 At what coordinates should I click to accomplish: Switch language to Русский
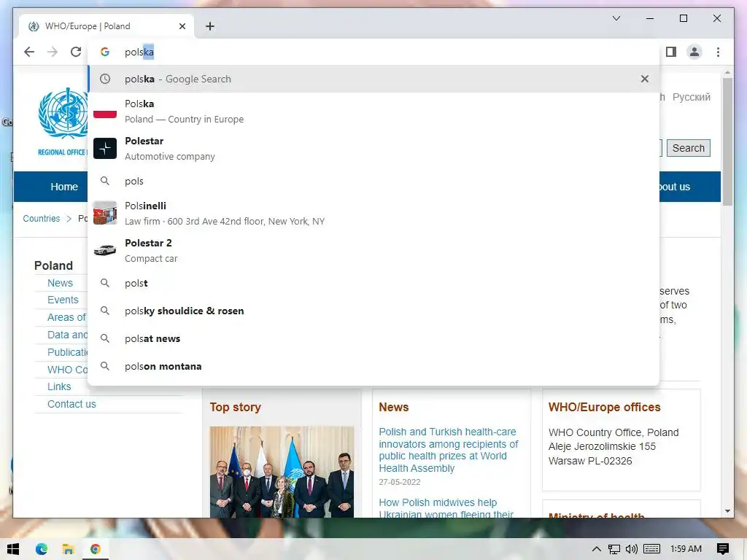pos(692,97)
